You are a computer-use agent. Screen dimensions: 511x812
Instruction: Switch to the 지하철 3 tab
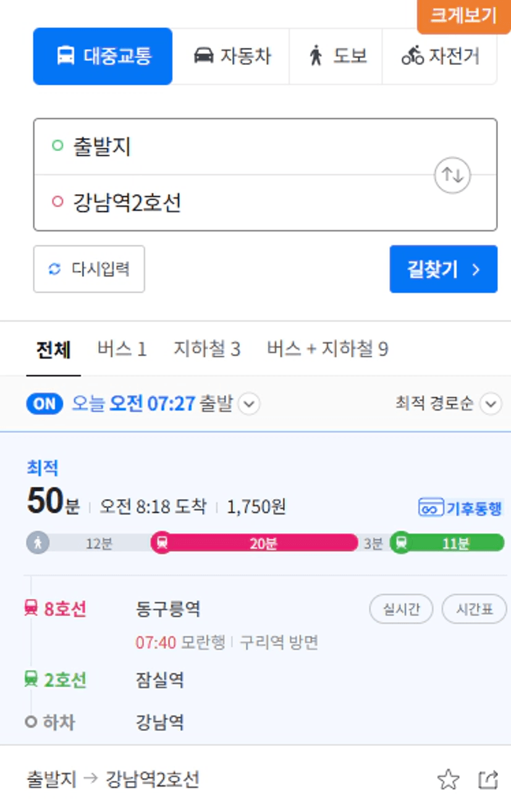point(206,349)
